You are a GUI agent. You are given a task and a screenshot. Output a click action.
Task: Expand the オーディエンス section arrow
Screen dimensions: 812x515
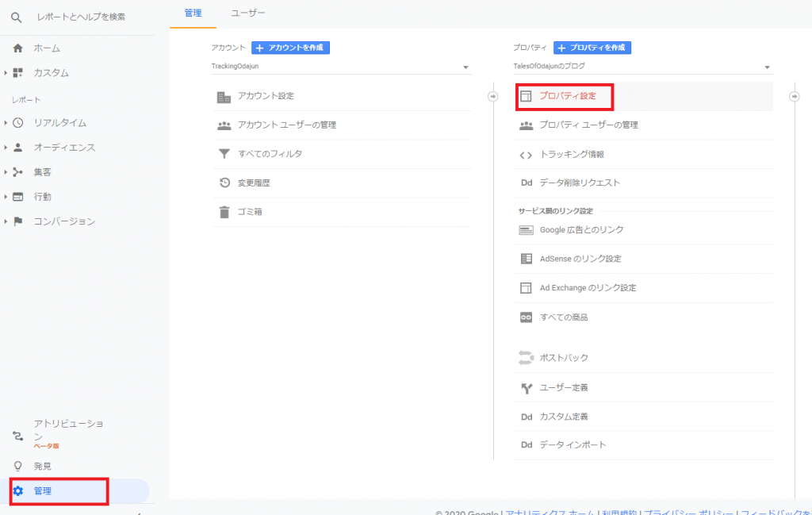(6, 147)
